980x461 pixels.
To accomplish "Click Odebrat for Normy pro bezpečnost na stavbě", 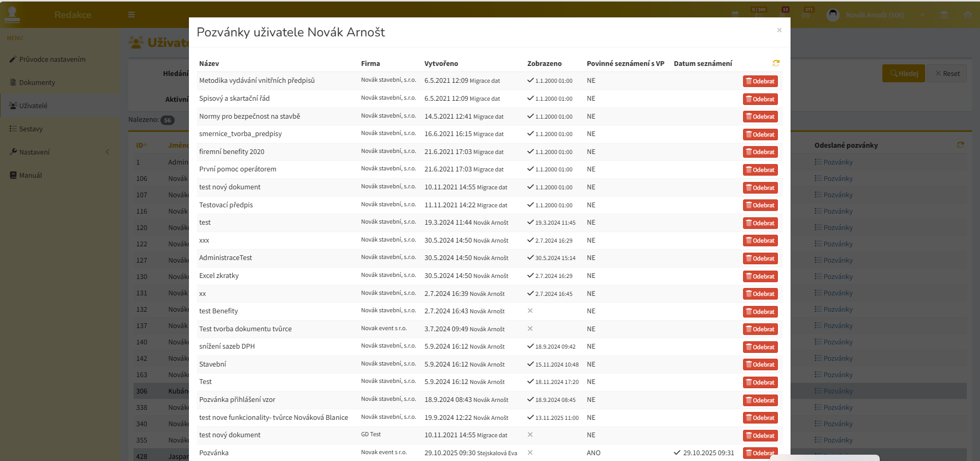I will pos(760,117).
